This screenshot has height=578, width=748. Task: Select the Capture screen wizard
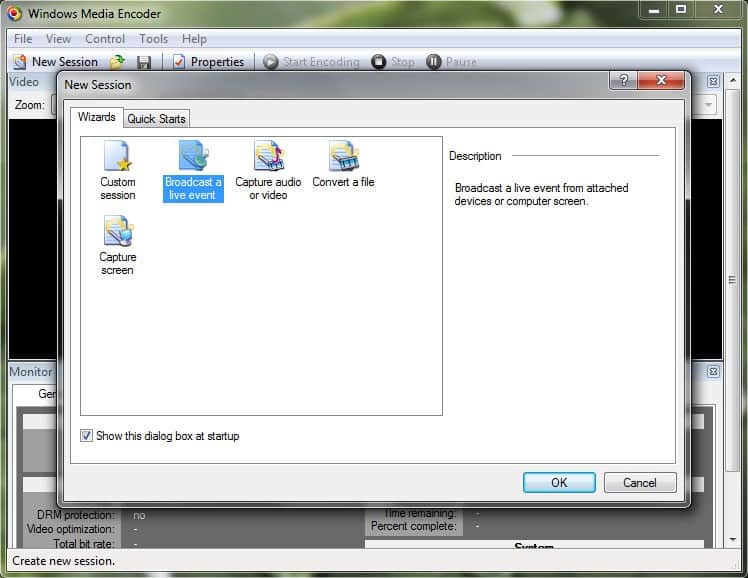[117, 245]
